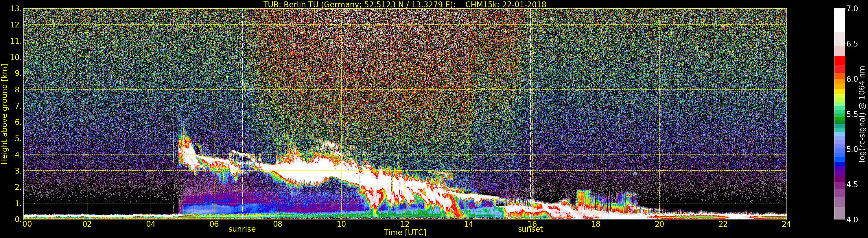The height and width of the screenshot is (238, 868).
Task: Click the '2.' height axis tick label
Action: click(18, 187)
